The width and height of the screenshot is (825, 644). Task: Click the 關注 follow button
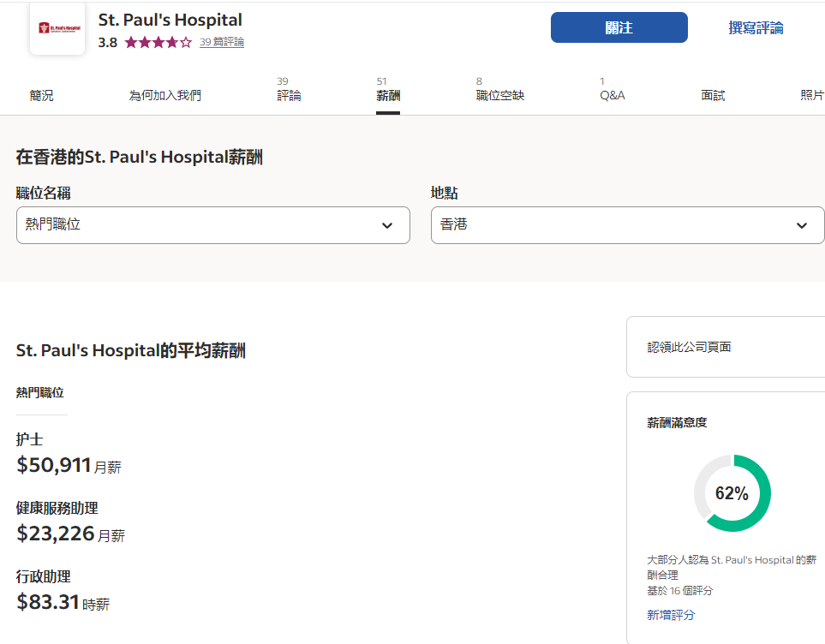pos(619,27)
